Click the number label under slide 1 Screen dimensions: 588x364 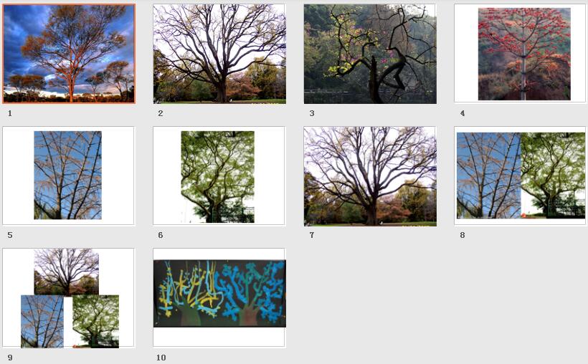[10, 113]
